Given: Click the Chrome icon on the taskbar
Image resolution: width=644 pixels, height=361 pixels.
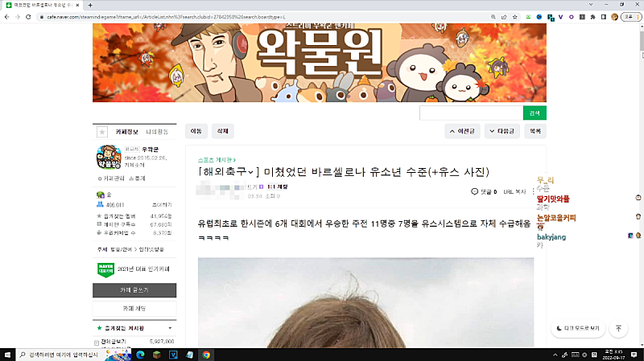Looking at the screenshot, I should click(x=206, y=355).
